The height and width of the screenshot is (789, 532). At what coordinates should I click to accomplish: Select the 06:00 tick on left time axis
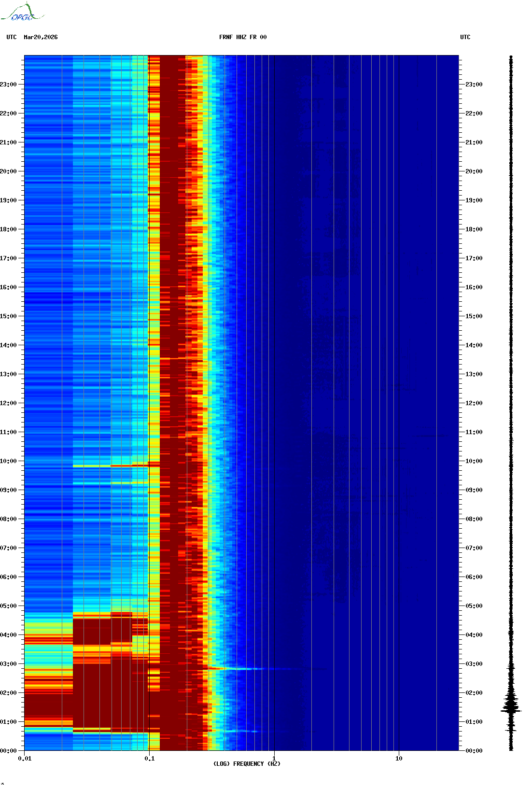(8, 577)
